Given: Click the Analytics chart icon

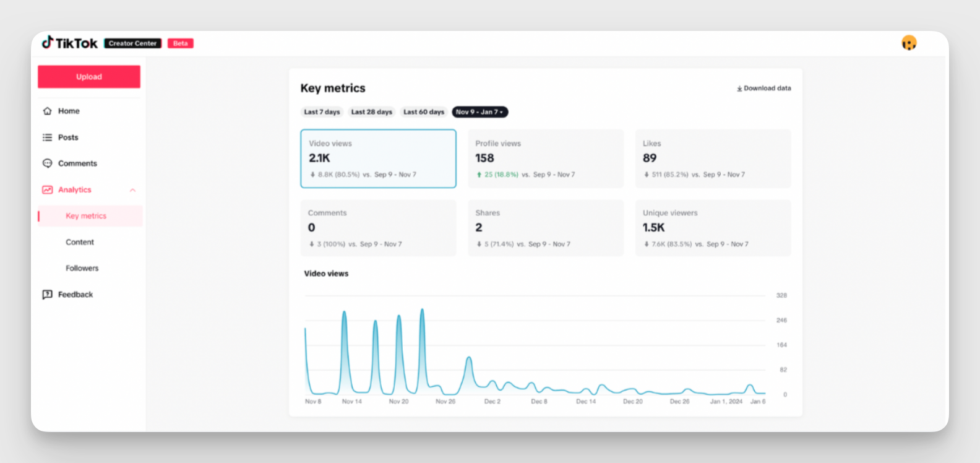Looking at the screenshot, I should tap(47, 190).
